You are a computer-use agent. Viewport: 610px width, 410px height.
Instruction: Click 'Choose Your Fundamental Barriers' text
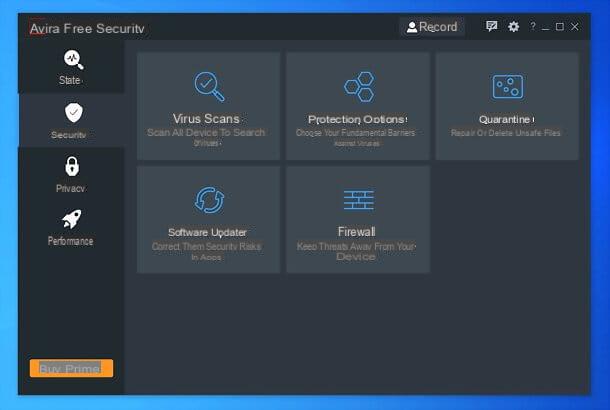[355, 133]
